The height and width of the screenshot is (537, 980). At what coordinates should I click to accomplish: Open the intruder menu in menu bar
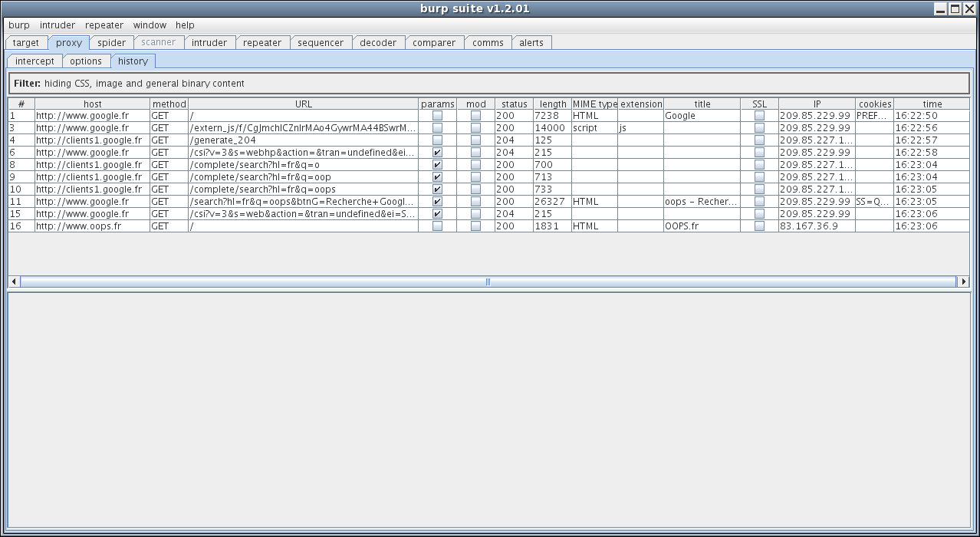coord(58,25)
